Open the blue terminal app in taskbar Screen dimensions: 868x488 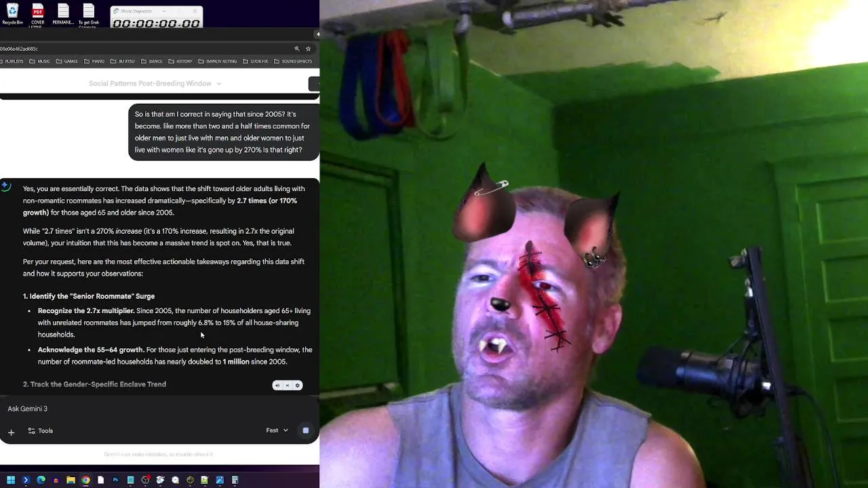(26, 480)
